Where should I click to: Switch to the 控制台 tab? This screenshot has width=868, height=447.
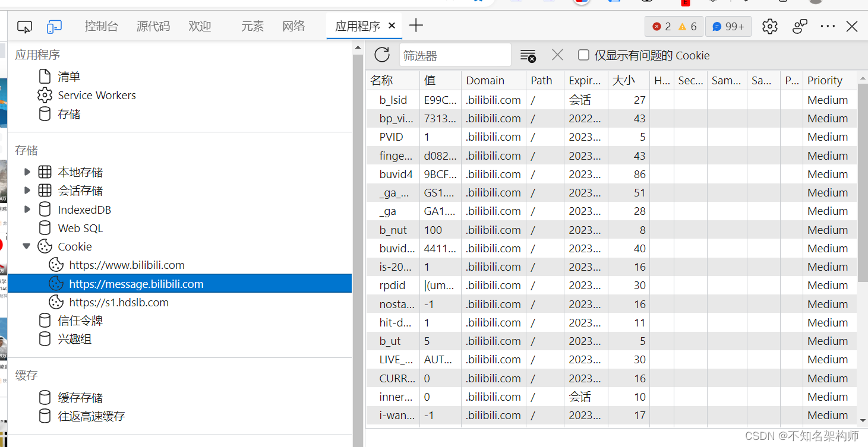click(101, 26)
